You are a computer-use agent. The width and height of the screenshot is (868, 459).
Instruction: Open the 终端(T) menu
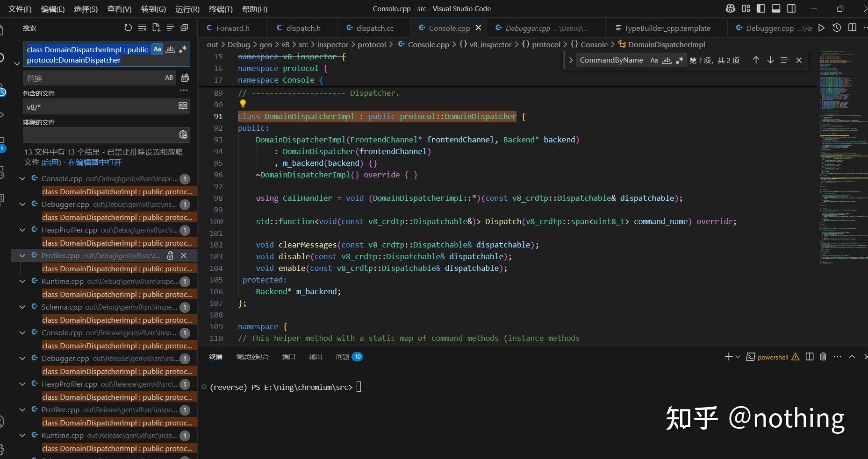[x=220, y=9]
